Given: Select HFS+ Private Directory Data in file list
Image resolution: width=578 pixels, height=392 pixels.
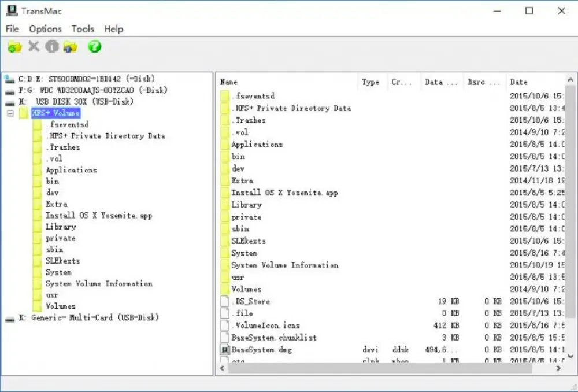Looking at the screenshot, I should click(291, 108).
